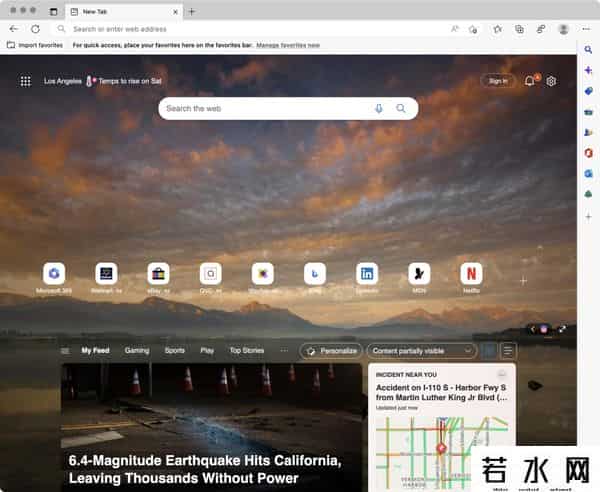Open Search in the Edge sidebar

coord(588,49)
